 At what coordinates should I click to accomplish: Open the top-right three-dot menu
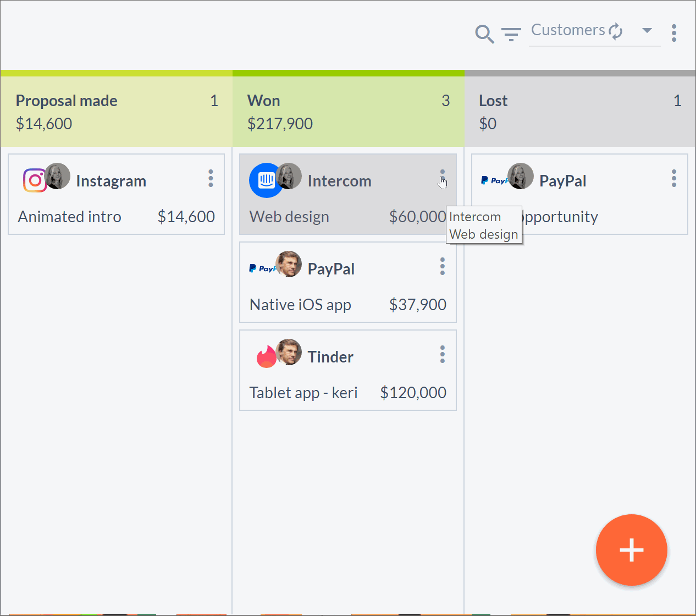coord(674,33)
